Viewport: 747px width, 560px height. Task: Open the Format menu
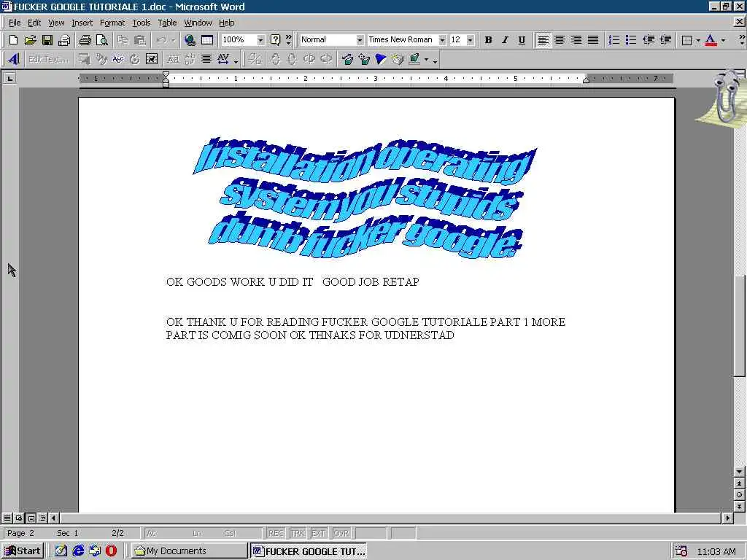coord(112,23)
